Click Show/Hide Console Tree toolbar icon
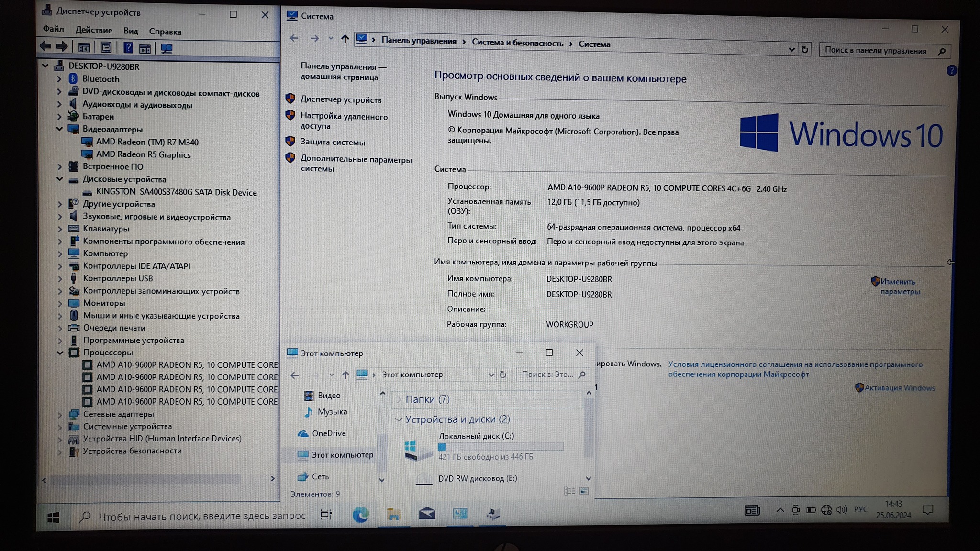Screen dimensions: 980x551 [x=84, y=47]
